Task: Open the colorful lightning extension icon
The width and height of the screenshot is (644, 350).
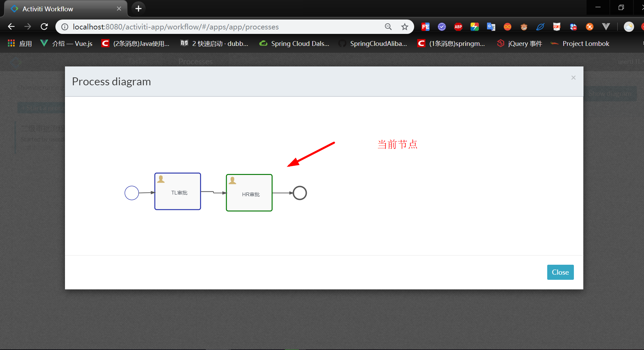Action: pos(475,27)
